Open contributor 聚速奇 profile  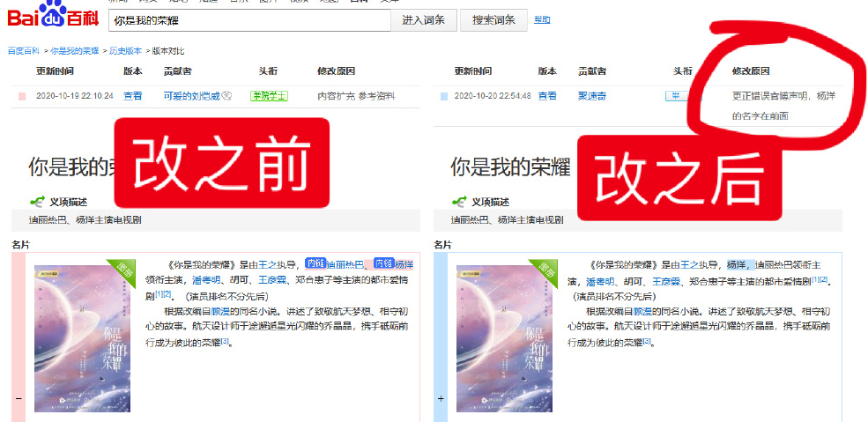(x=592, y=96)
